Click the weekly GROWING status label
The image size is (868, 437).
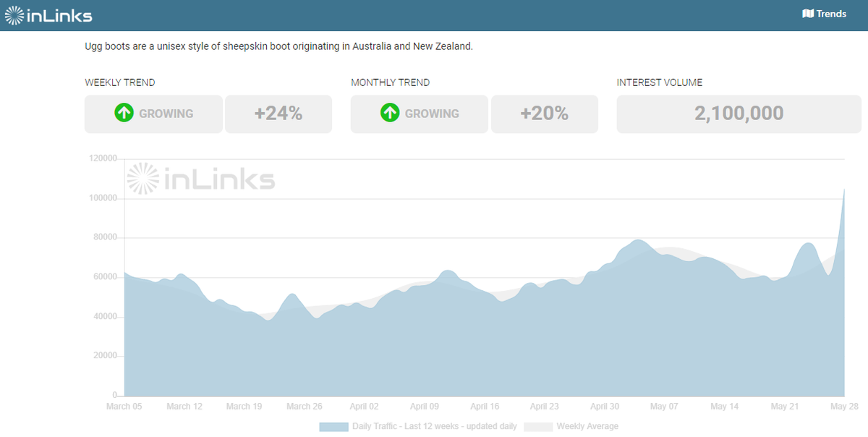pyautogui.click(x=166, y=114)
